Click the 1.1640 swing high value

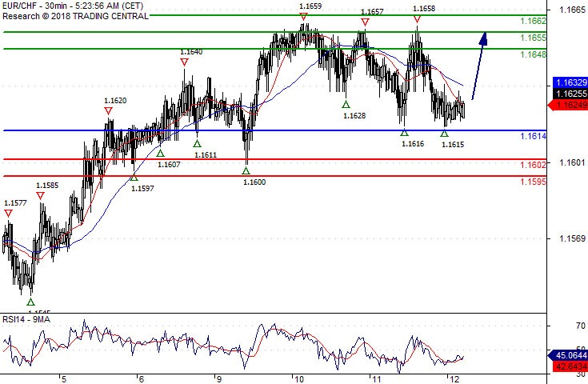pyautogui.click(x=191, y=52)
